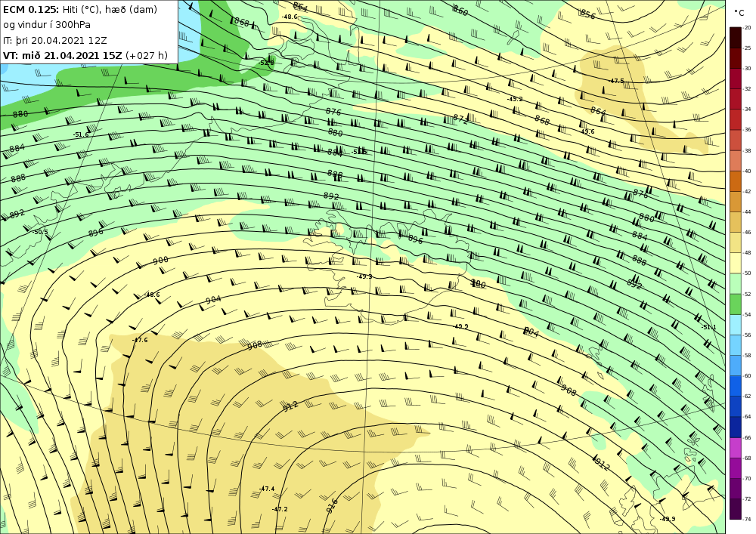
Task: Click the '-54' label on the color scale
Action: (x=748, y=314)
